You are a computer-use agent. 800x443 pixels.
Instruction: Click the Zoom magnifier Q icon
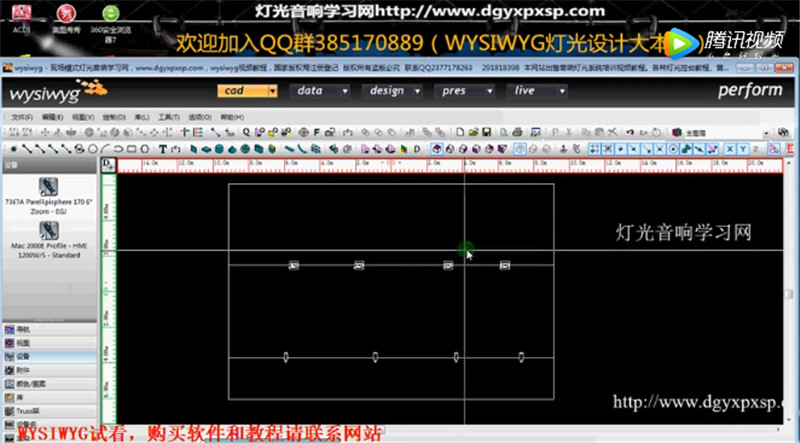pos(246,132)
